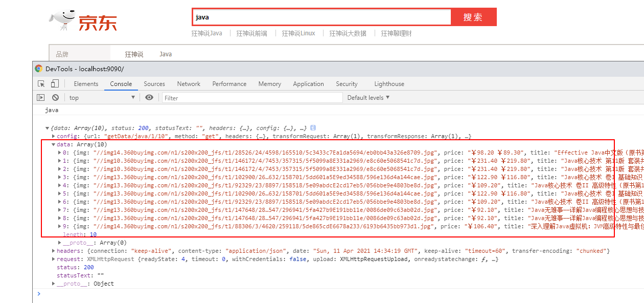644x303 pixels.
Task: Open the Lighthouse tab
Action: (x=389, y=84)
